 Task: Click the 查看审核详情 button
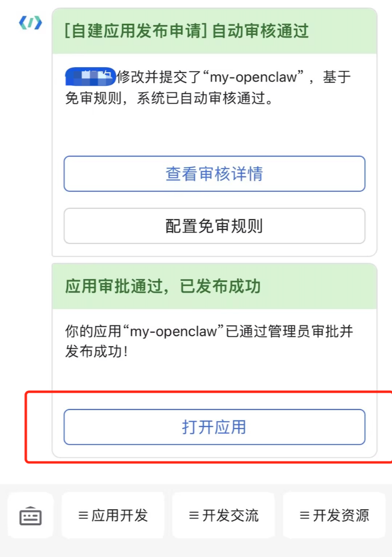pyautogui.click(x=214, y=173)
